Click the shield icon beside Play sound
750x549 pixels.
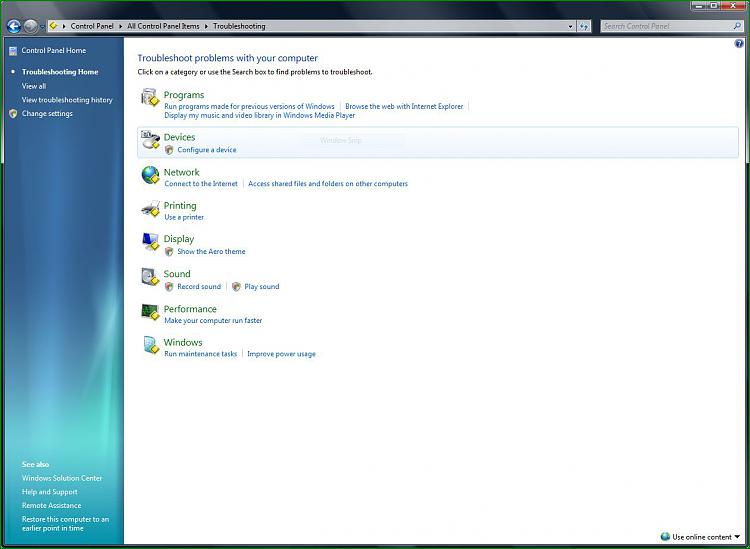pos(236,286)
